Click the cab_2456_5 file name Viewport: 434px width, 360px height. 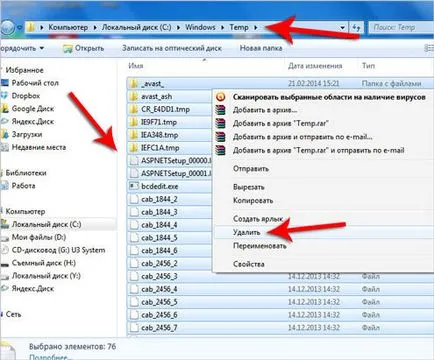[x=159, y=302]
